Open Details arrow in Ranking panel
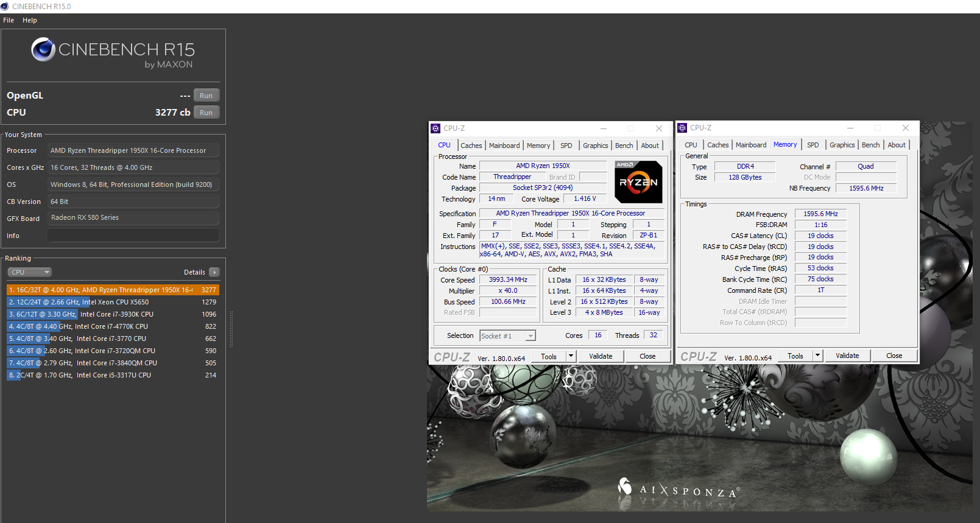Image resolution: width=980 pixels, height=523 pixels. (214, 272)
